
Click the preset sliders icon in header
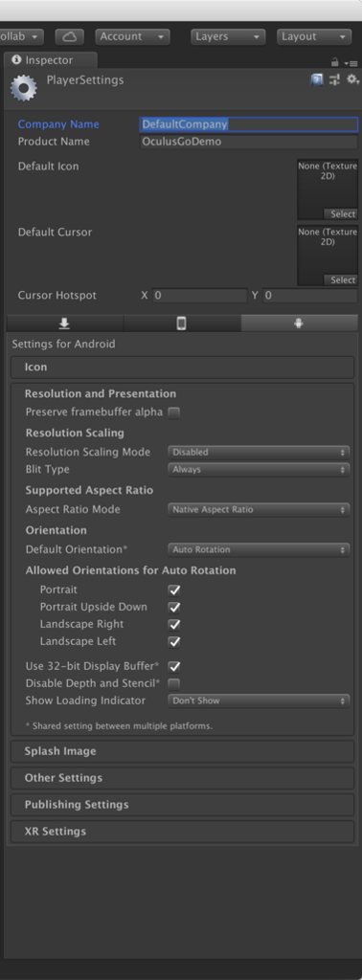[x=334, y=79]
